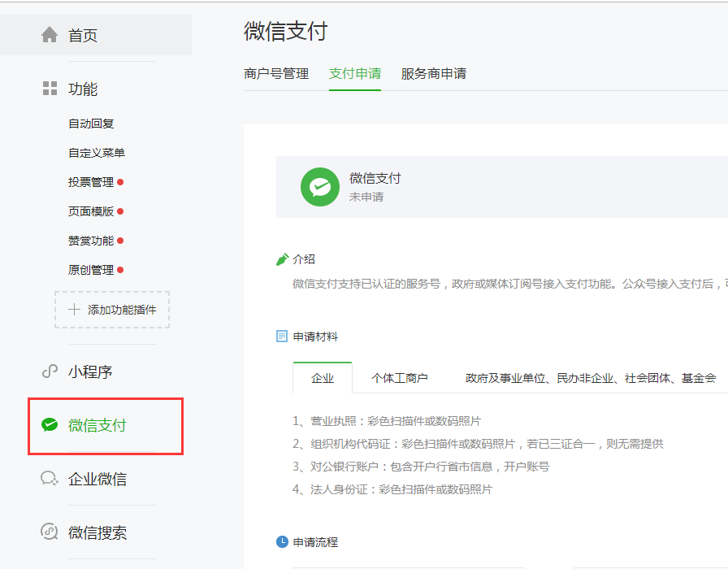
Task: Click the 介绍 section heading
Action: click(304, 259)
